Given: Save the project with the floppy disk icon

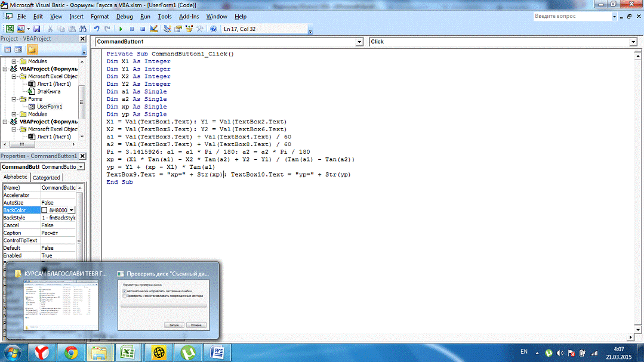Looking at the screenshot, I should tap(37, 29).
